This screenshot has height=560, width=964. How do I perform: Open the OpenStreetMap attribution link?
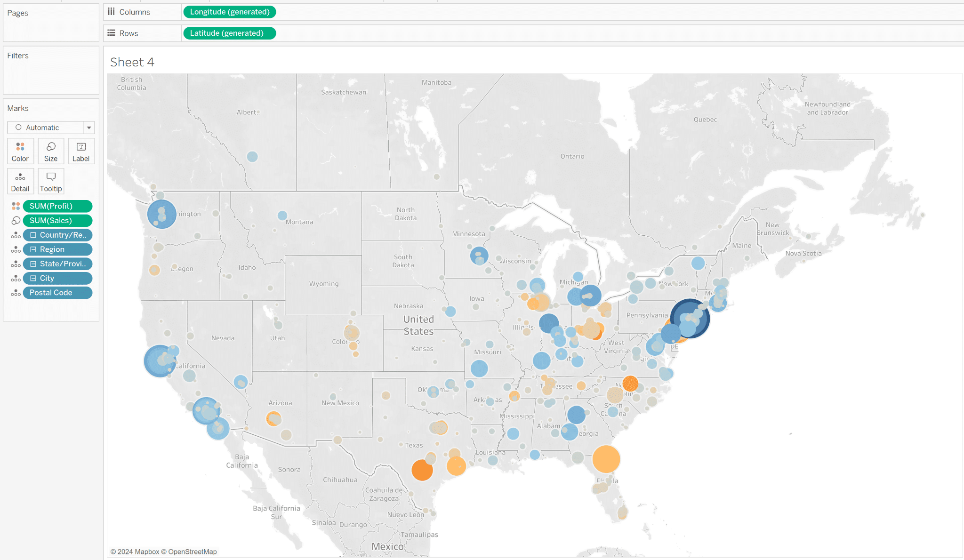[x=192, y=551]
